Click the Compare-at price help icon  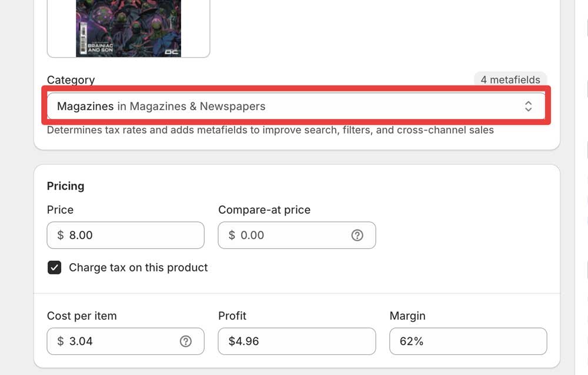357,235
